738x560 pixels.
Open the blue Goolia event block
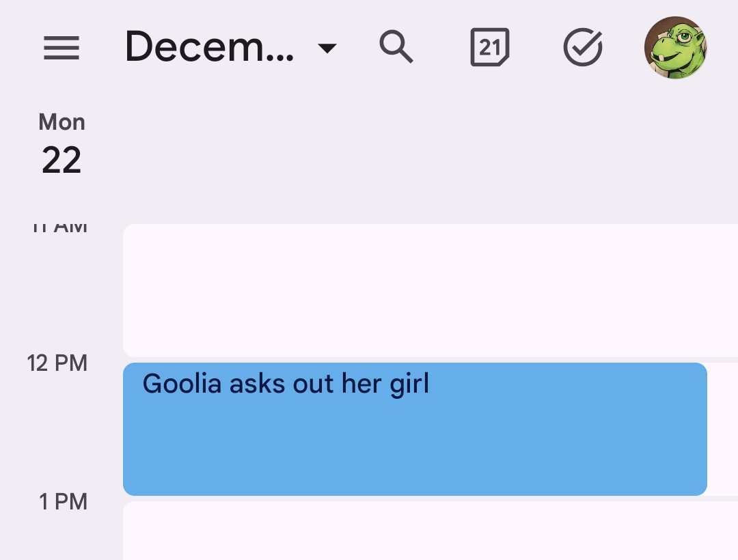[x=414, y=429]
